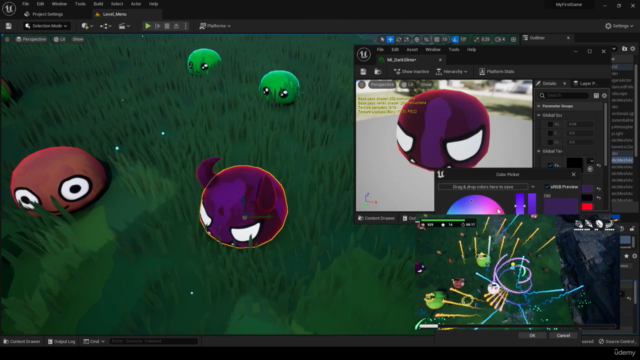Toggle the checked texture parameter checkbox

(x=550, y=165)
